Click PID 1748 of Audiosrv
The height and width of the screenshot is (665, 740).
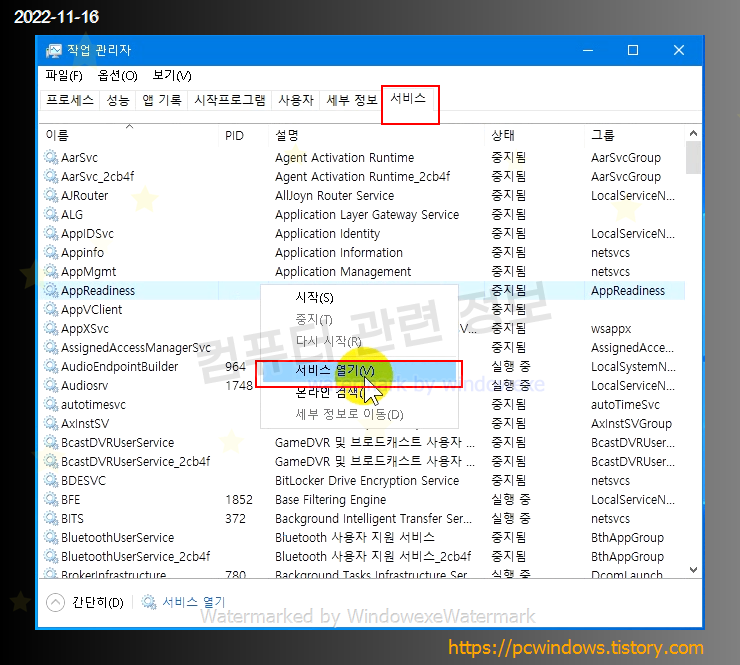(x=239, y=385)
